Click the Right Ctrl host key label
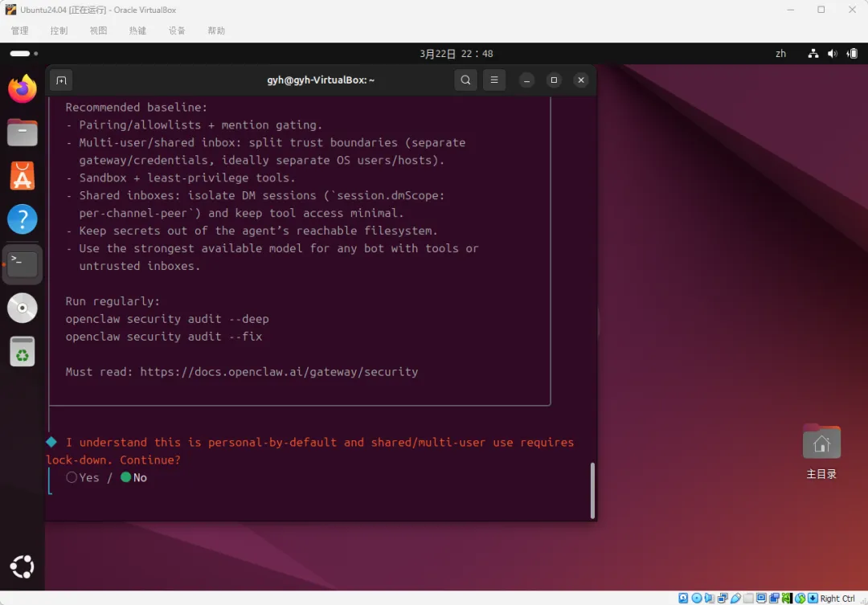The height and width of the screenshot is (605, 868). point(837,599)
